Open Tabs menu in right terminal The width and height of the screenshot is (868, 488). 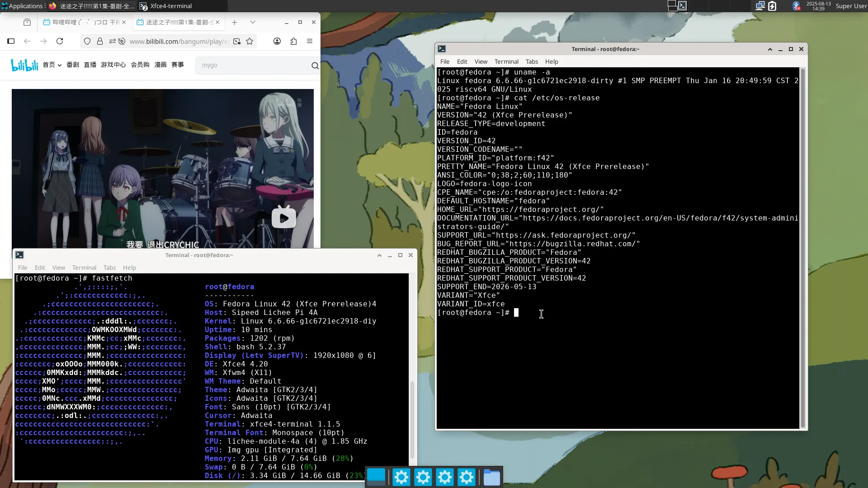pos(532,61)
